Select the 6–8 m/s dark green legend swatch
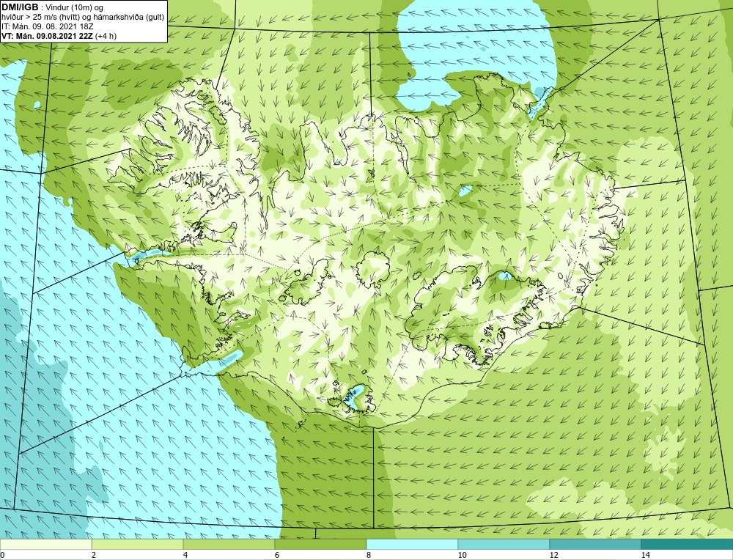 321,544
